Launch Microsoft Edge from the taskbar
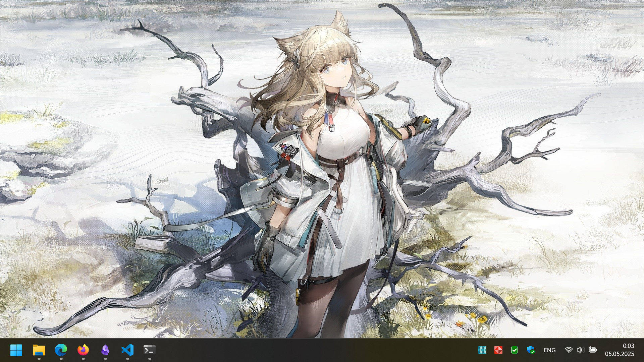The width and height of the screenshot is (644, 362). tap(61, 350)
